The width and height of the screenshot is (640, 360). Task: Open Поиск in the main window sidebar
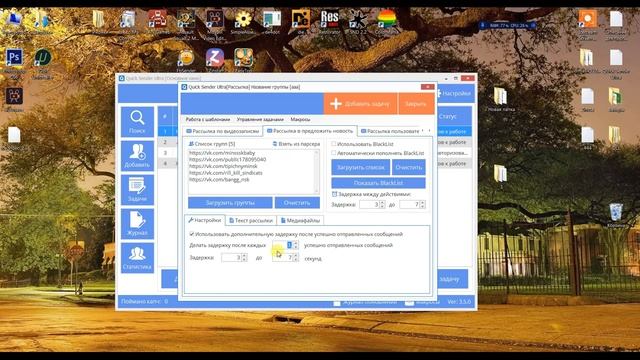coord(137,122)
